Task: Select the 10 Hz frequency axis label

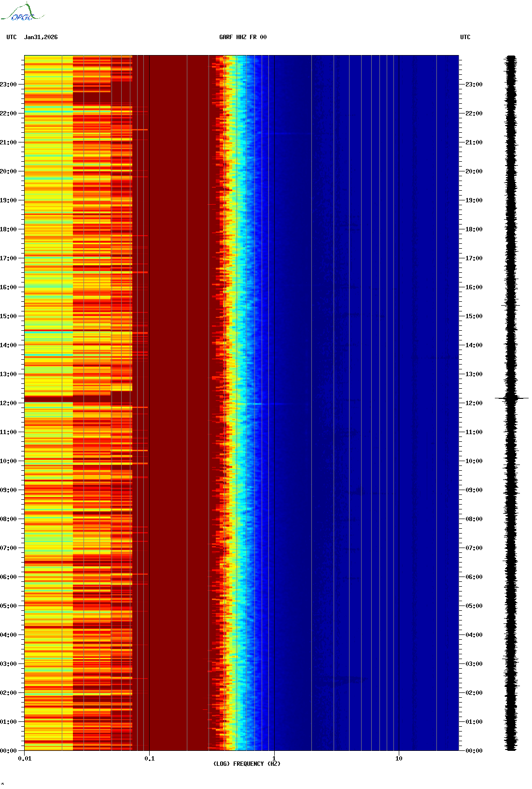Action: click(x=399, y=759)
